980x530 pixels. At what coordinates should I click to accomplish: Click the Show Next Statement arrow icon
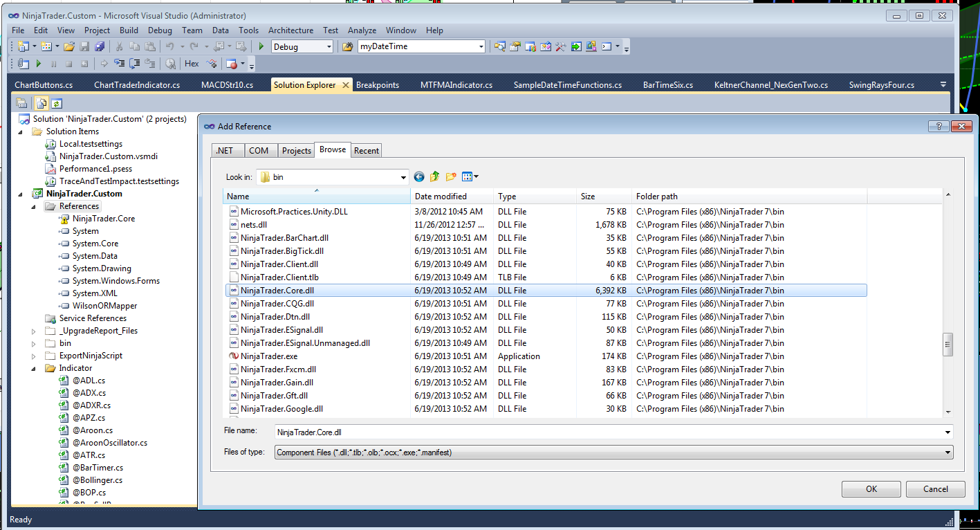pos(104,64)
